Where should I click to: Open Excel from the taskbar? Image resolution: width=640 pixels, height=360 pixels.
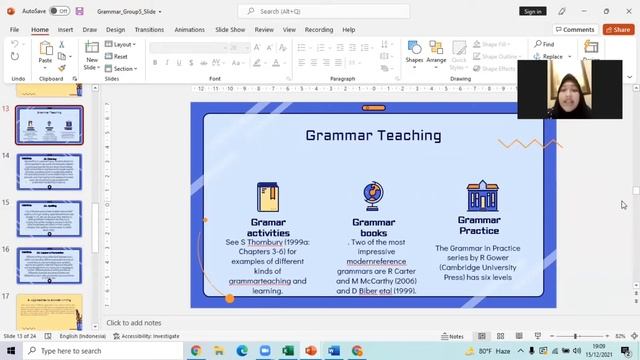point(288,351)
